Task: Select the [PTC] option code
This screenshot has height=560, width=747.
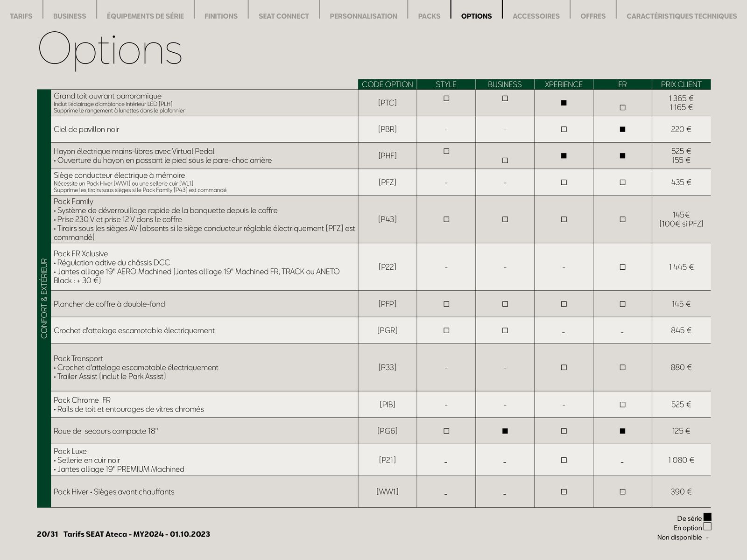Action: point(388,103)
